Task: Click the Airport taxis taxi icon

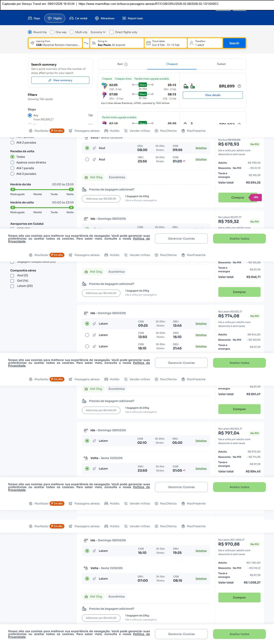Action: coord(124,18)
